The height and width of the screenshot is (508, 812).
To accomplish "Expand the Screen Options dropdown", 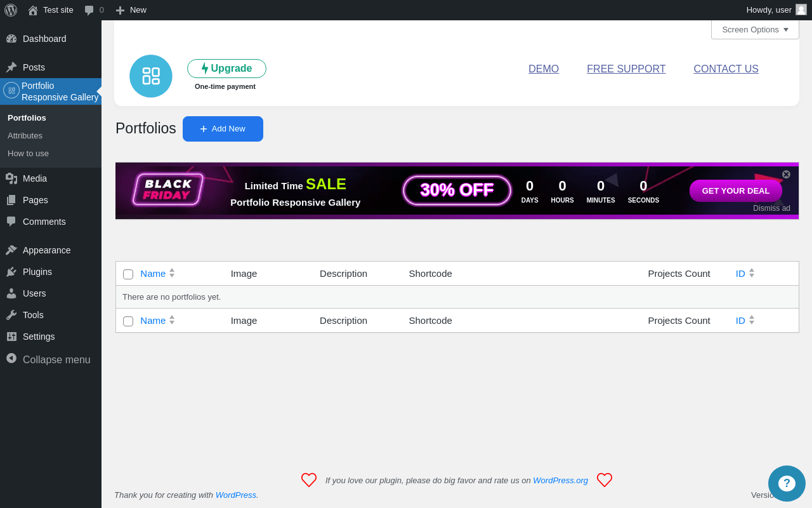I will [755, 29].
